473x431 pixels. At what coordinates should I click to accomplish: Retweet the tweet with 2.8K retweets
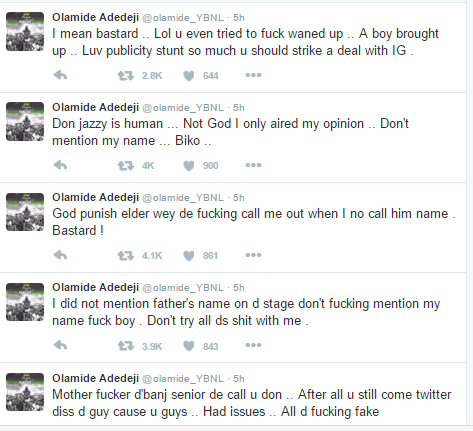pos(126,76)
